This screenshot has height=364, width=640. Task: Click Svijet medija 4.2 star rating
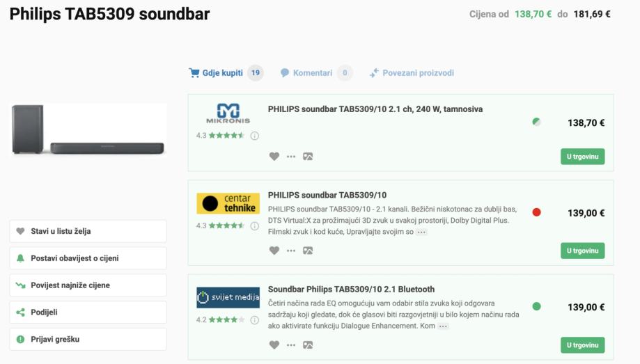pyautogui.click(x=220, y=319)
